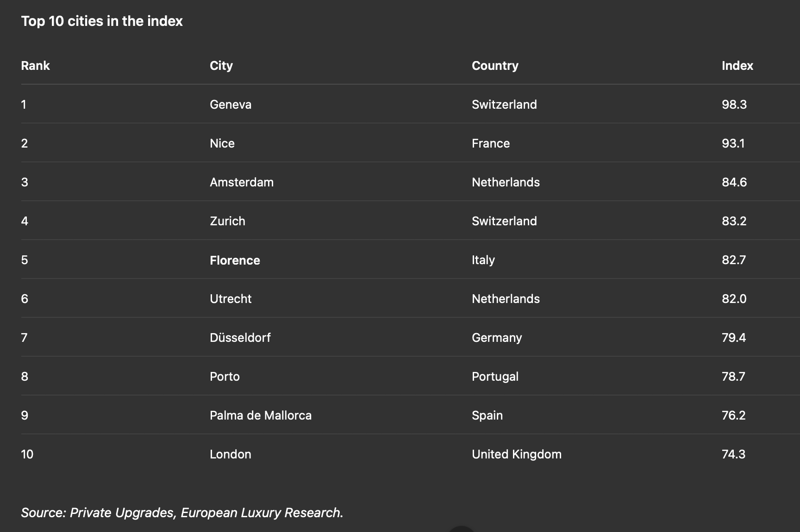Select Amsterdam in the city column
The width and height of the screenshot is (800, 532).
point(242,182)
